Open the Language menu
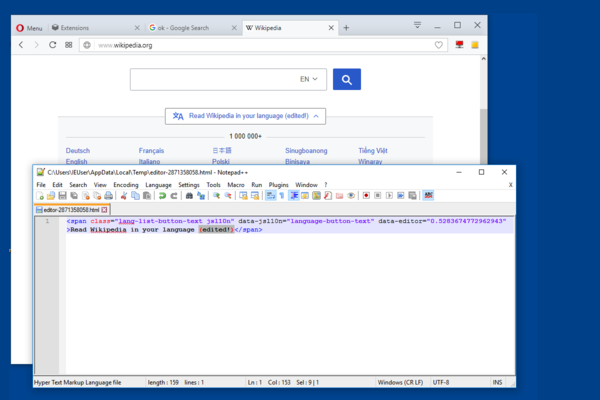Screen dimensions: 600x400 pos(158,185)
